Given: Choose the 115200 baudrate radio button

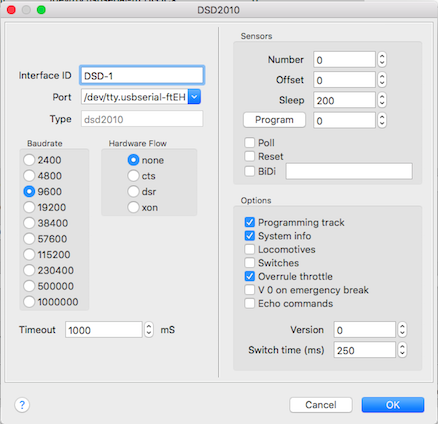Looking at the screenshot, I should coord(29,255).
